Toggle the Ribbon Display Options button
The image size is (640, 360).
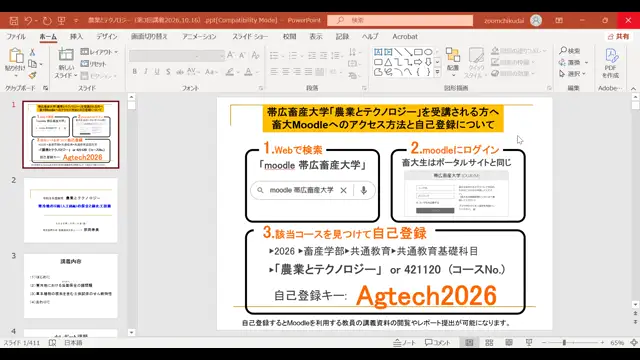click(x=559, y=20)
